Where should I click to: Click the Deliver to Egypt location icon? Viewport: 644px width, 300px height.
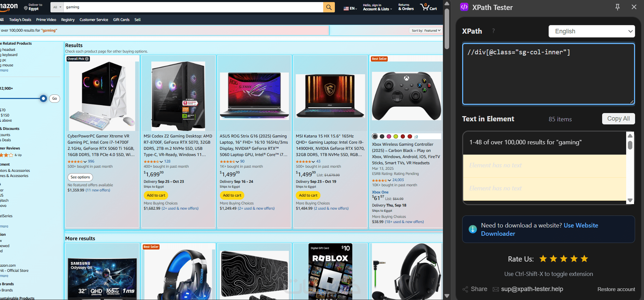click(26, 8)
